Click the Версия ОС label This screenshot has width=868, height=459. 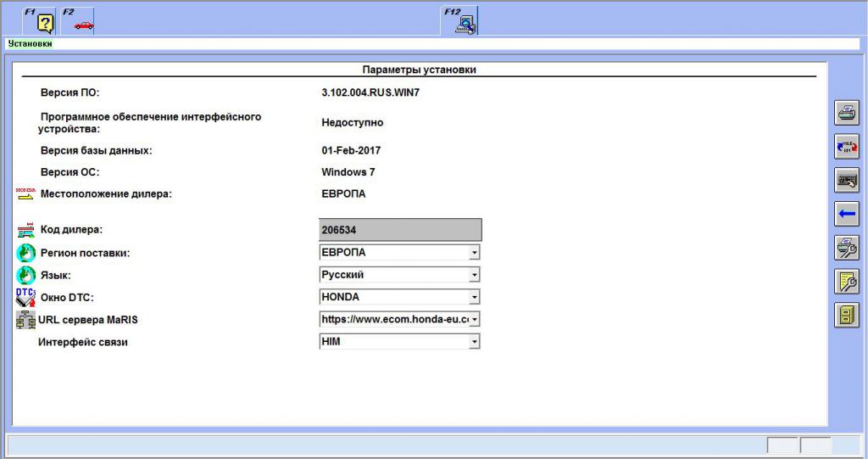70,172
